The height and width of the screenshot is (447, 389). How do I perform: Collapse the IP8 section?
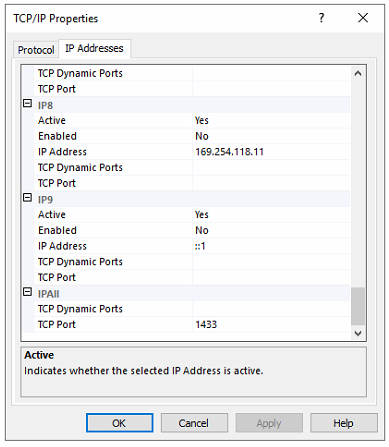coord(28,103)
